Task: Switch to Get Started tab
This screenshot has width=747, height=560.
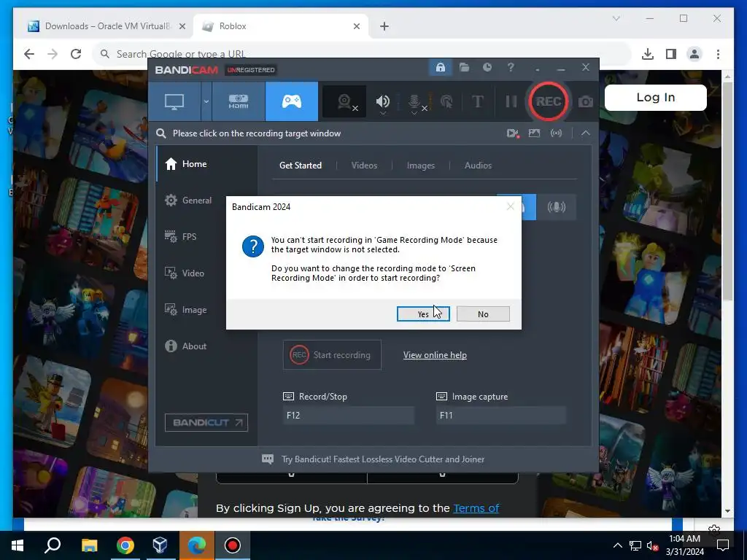Action: pyautogui.click(x=300, y=166)
